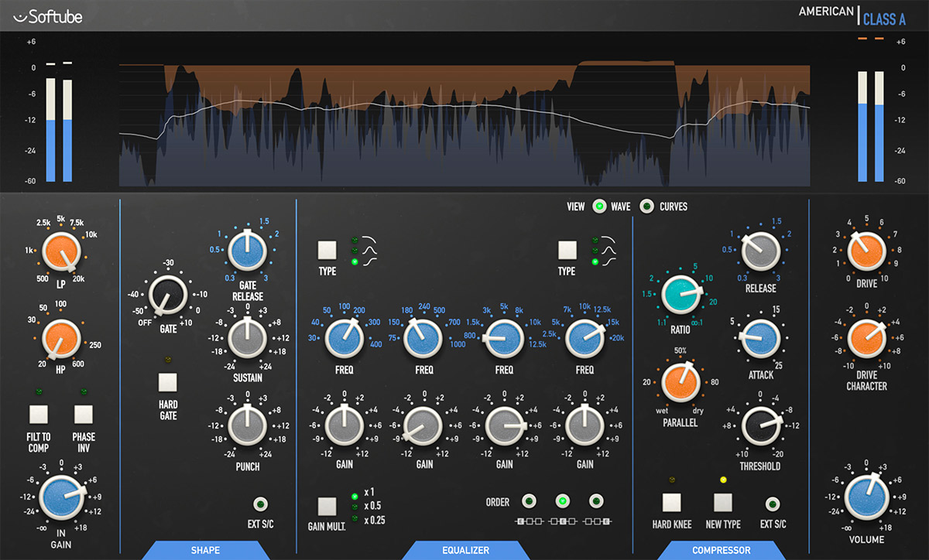Toggle FILT TO COMP switch
The height and width of the screenshot is (560, 929).
coord(39,414)
